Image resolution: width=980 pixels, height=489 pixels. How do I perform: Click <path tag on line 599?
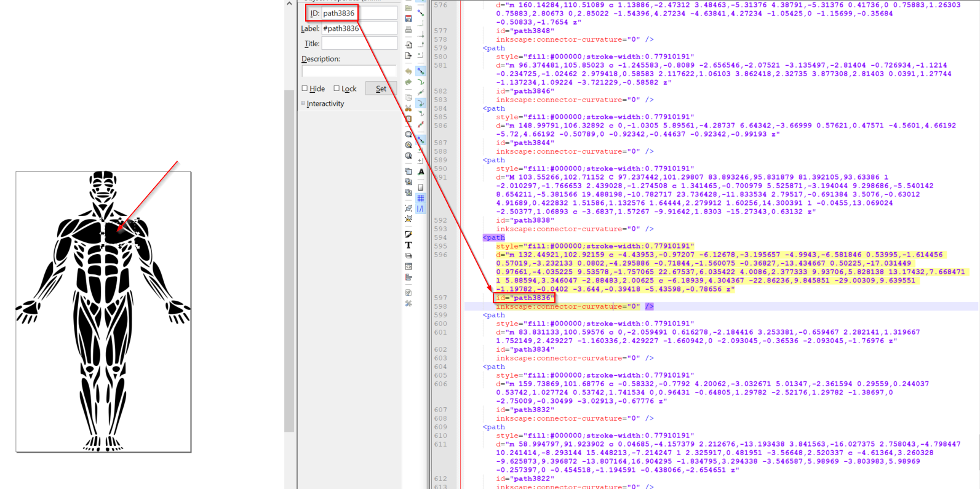[493, 315]
